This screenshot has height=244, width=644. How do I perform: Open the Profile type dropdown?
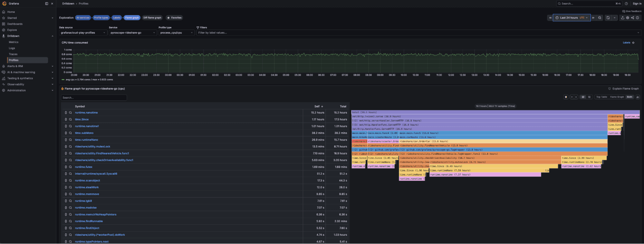(x=177, y=33)
